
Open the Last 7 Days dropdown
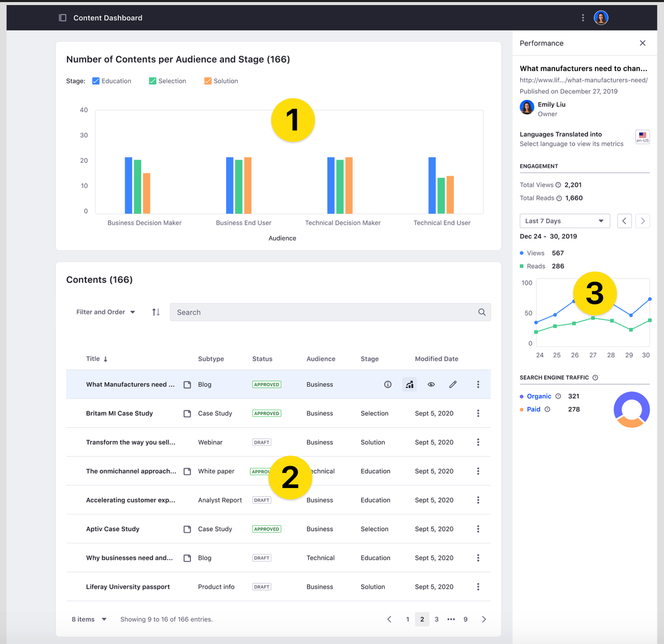point(564,221)
